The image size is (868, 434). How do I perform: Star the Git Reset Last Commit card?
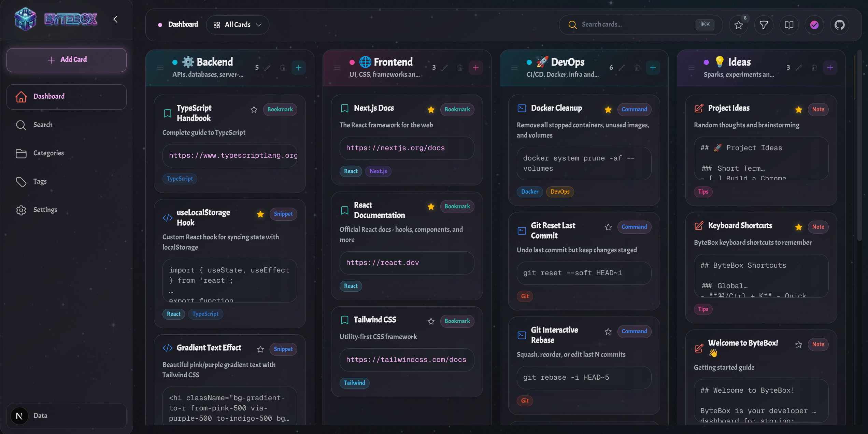point(608,227)
